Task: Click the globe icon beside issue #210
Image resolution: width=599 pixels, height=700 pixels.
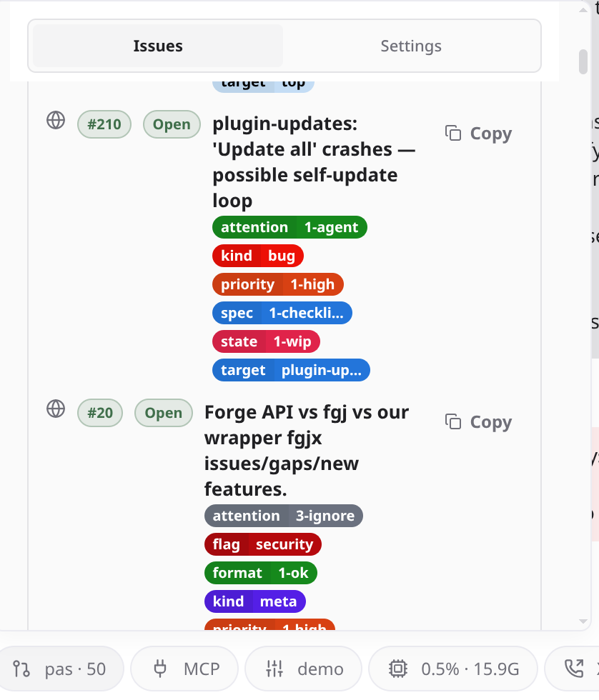Action: tap(56, 121)
